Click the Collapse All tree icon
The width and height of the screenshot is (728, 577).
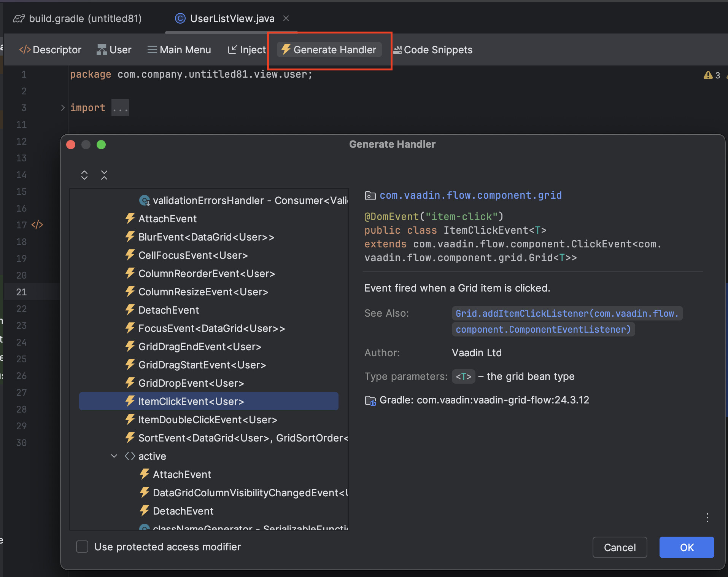(x=104, y=175)
